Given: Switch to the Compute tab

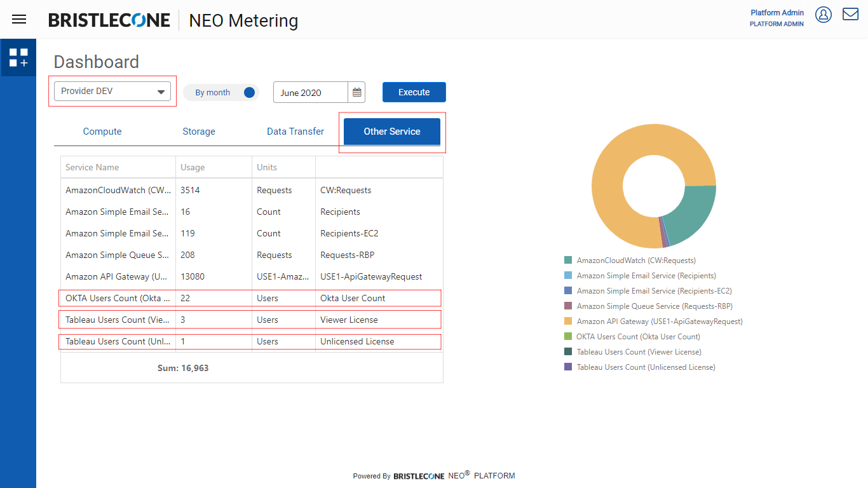Looking at the screenshot, I should point(102,132).
